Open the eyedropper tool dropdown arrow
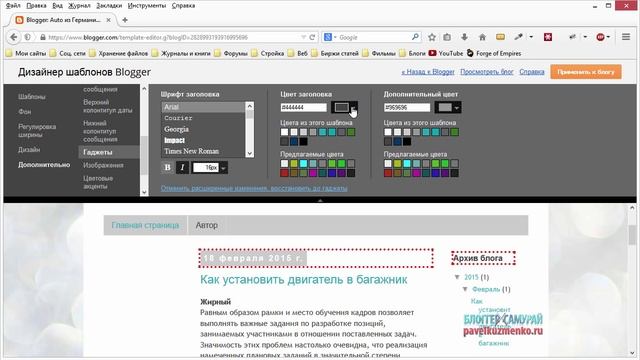Viewport: 640px width, 360px height. (531, 37)
